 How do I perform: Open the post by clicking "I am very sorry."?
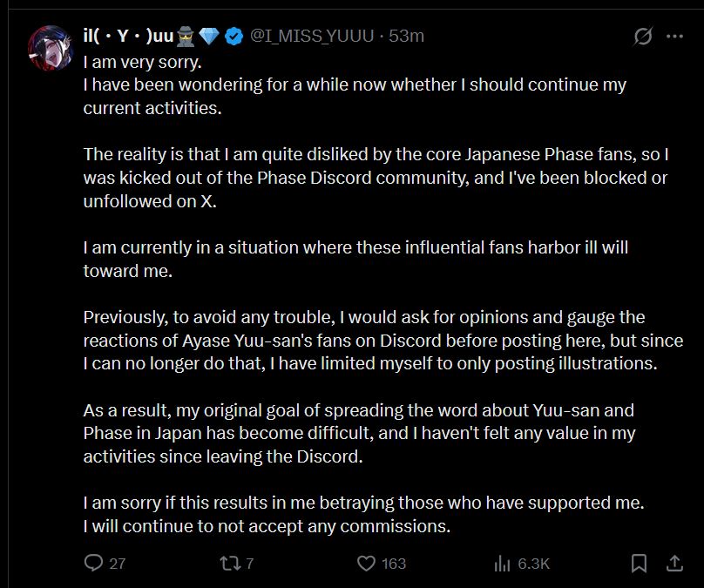142,62
